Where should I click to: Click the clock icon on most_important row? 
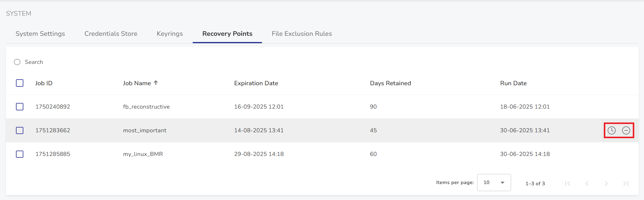click(612, 130)
